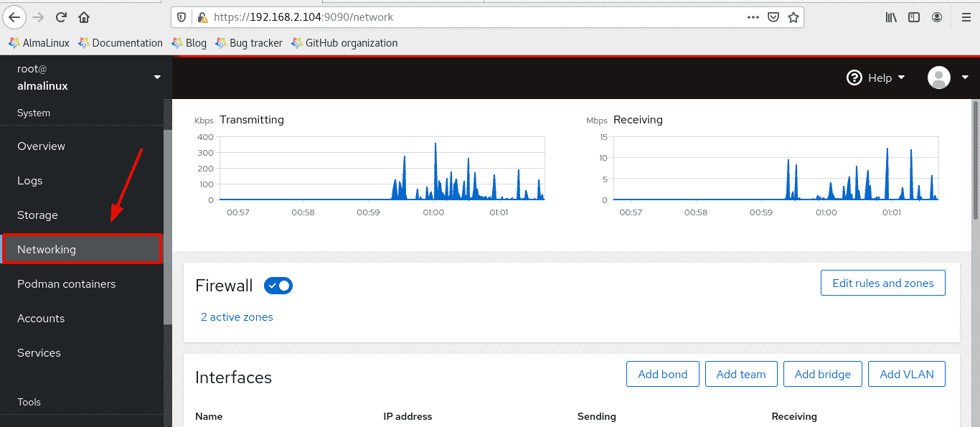Open the GitHub organization bookmark
Screen dimensions: 980x427
click(344, 43)
